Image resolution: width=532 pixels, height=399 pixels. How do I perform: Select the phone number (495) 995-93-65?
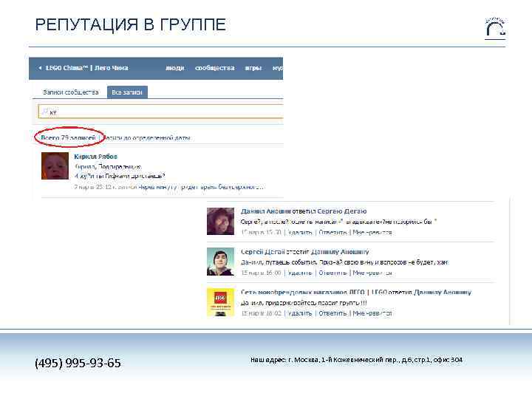(78, 363)
